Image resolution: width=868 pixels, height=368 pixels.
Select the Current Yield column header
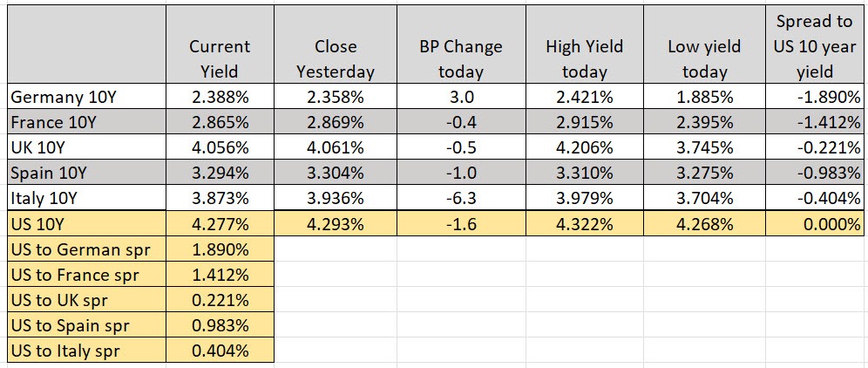(x=219, y=58)
